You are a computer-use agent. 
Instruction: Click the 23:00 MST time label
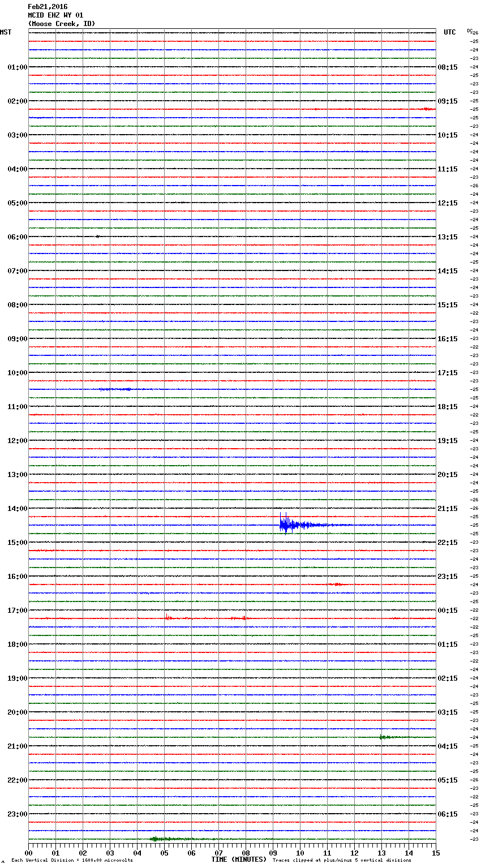click(18, 814)
